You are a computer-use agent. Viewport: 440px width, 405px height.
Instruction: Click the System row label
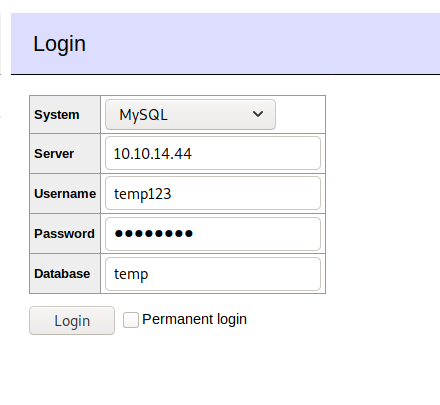click(57, 115)
